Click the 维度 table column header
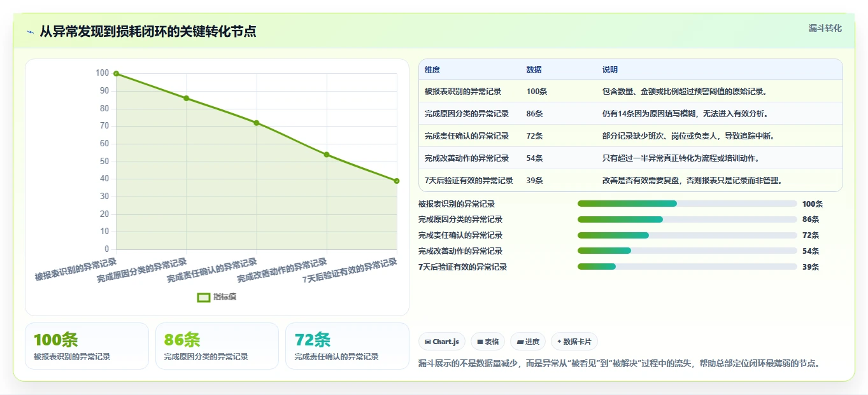868x395 pixels. pos(432,70)
